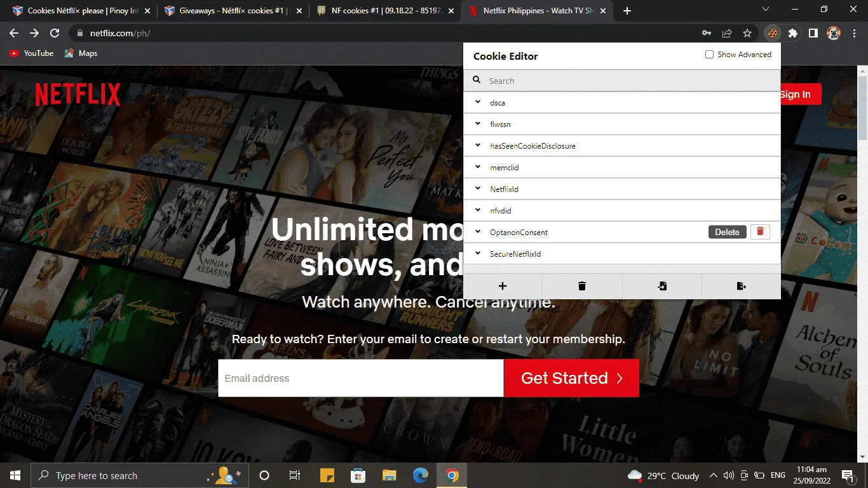Image resolution: width=868 pixels, height=488 pixels.
Task: Reload the Netflix page
Action: pyautogui.click(x=55, y=33)
